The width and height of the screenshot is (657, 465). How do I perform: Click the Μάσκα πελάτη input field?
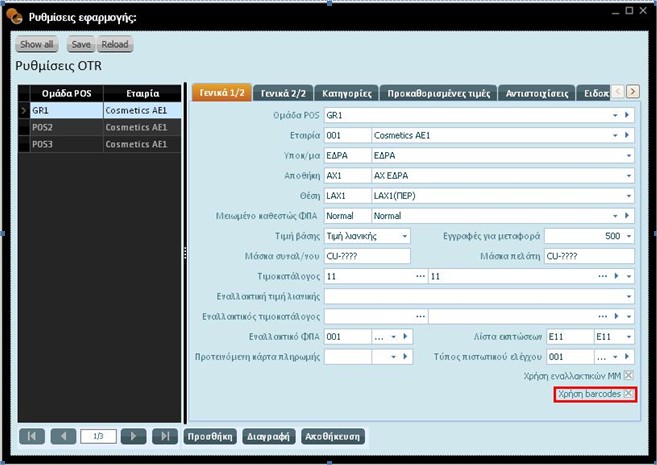[x=589, y=256]
